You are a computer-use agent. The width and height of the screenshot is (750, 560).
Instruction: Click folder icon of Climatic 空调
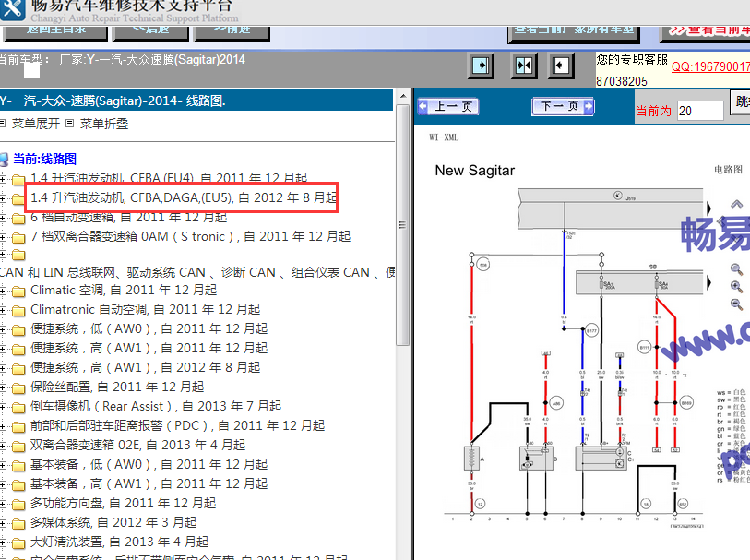click(x=18, y=292)
